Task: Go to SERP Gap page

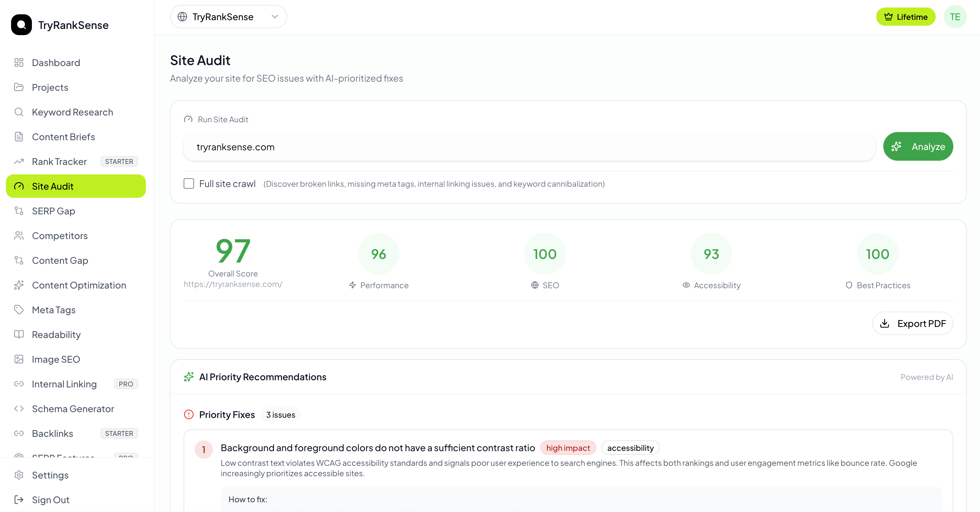Action: [x=53, y=211]
